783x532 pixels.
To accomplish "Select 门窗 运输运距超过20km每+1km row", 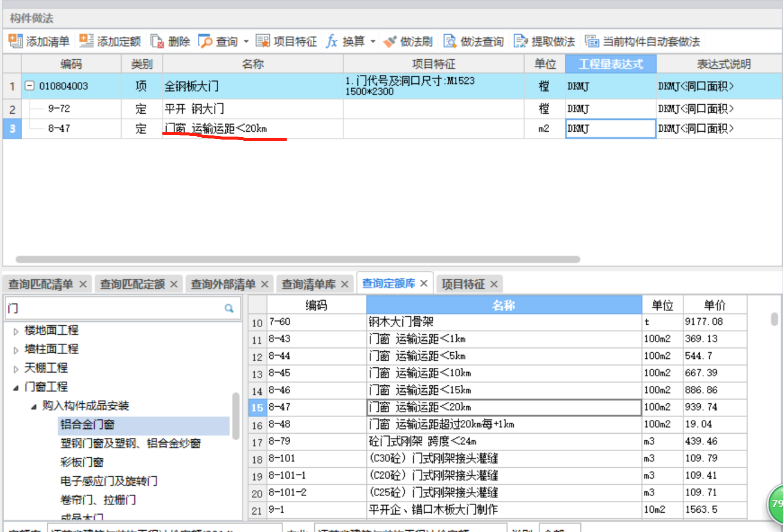I will [x=498, y=424].
